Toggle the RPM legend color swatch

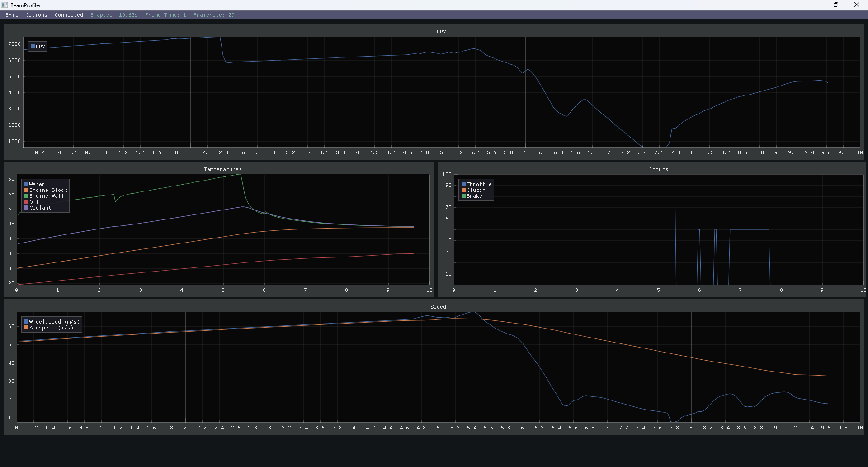pos(33,47)
